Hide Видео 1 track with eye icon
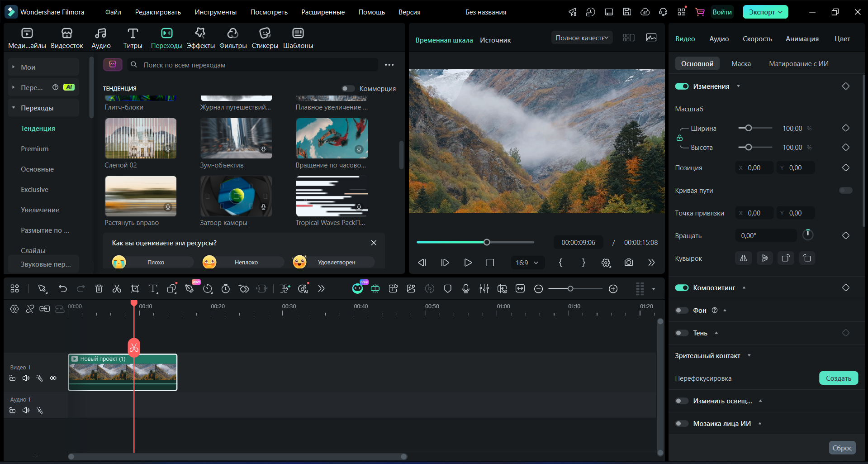 [53, 378]
